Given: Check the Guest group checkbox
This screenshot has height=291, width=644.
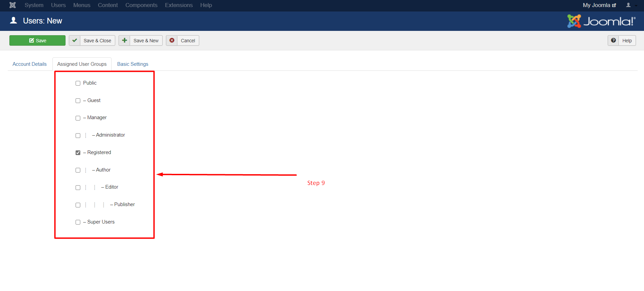Looking at the screenshot, I should point(78,101).
